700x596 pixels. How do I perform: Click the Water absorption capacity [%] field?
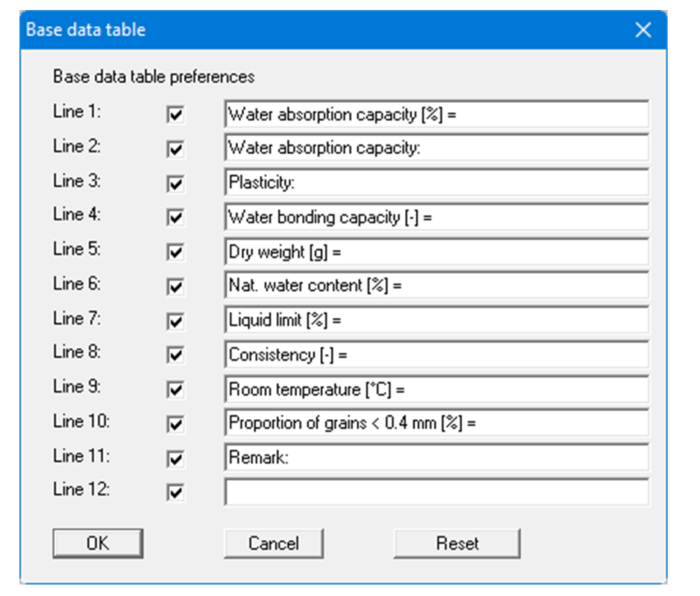tap(436, 114)
